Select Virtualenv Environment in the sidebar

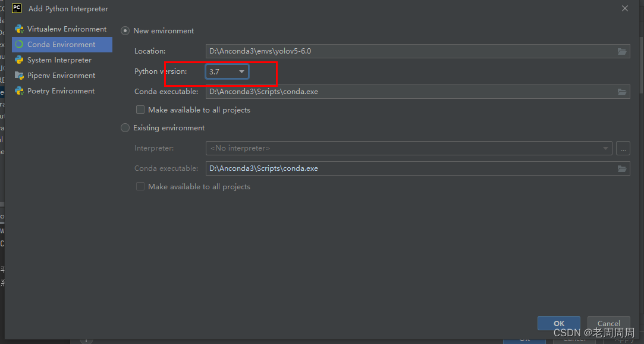62,29
